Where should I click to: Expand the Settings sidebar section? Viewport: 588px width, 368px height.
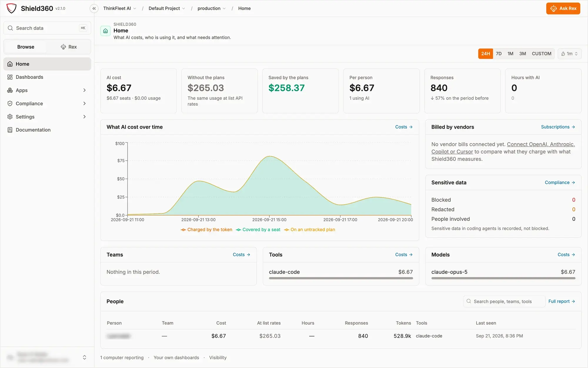pos(84,117)
